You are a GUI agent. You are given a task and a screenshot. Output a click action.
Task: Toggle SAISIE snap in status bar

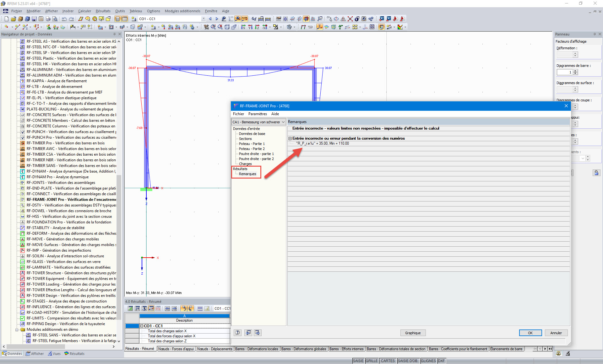point(358,361)
